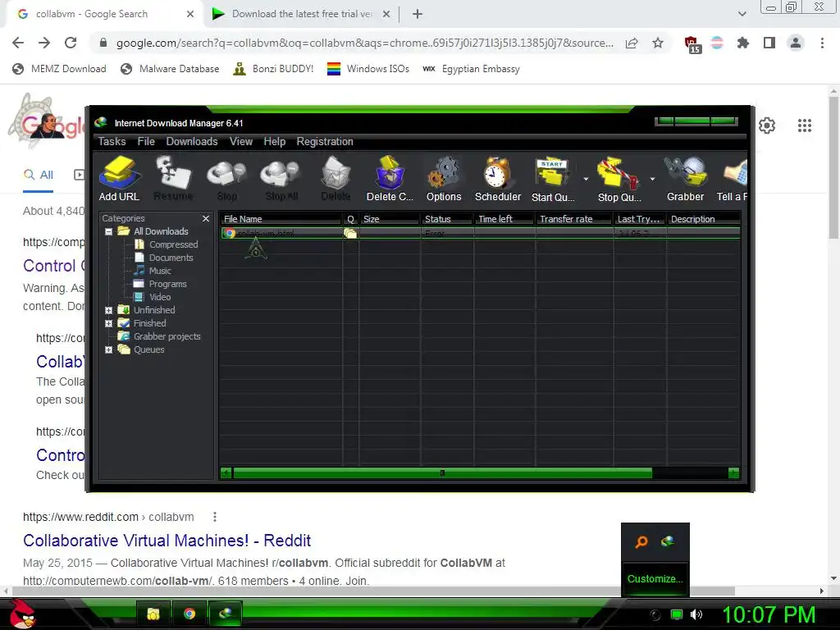Image resolution: width=840 pixels, height=630 pixels.
Task: Open the Tasks menu
Action: [112, 141]
